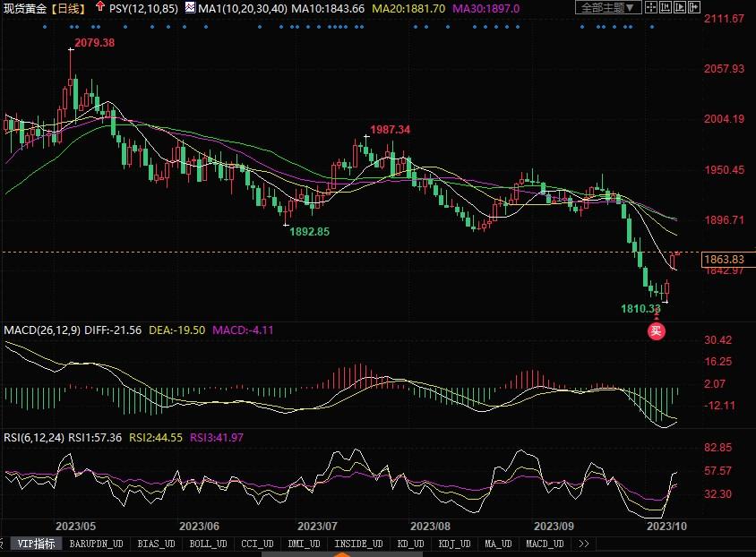This screenshot has width=756, height=557.
Task: Expand more indicator tabs with >> button
Action: click(584, 544)
